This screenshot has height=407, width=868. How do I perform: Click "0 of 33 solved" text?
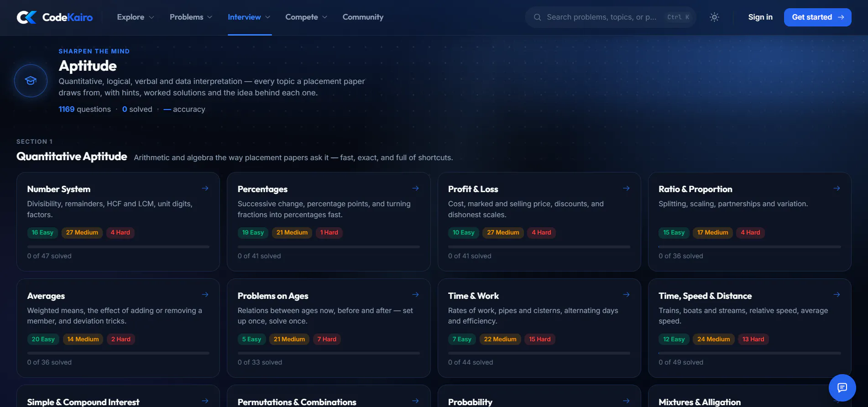(260, 362)
